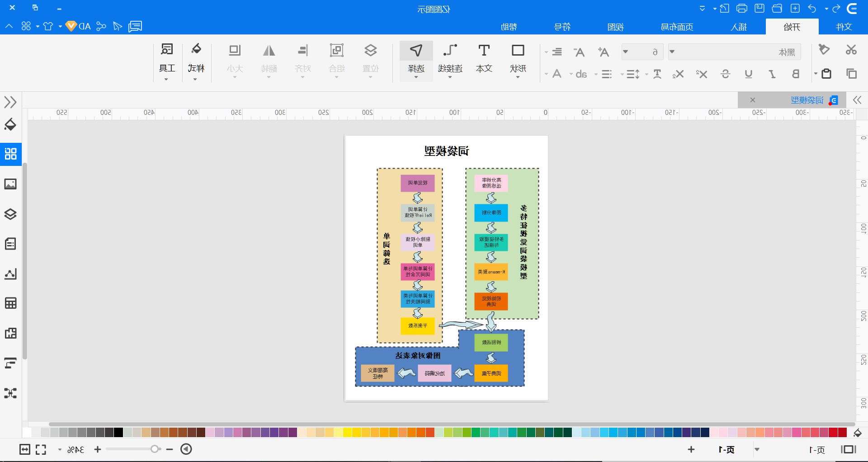Click the zoom in plus button

(x=98, y=449)
